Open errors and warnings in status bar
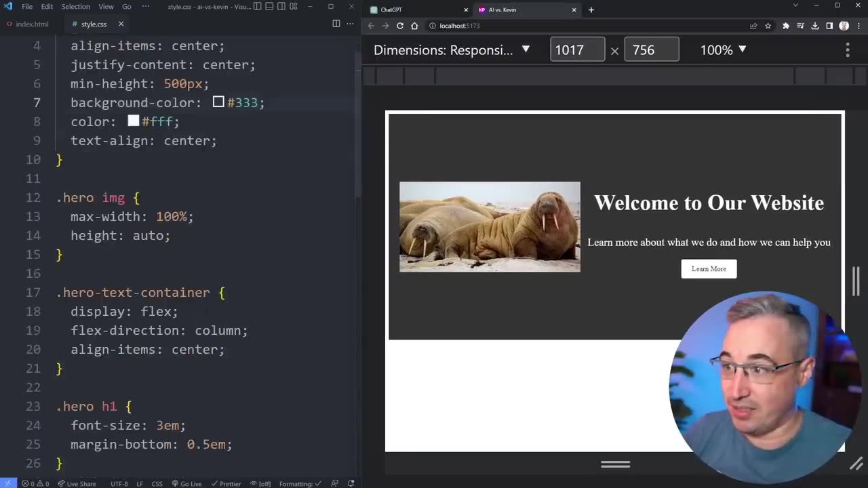The height and width of the screenshot is (488, 868). (x=35, y=483)
